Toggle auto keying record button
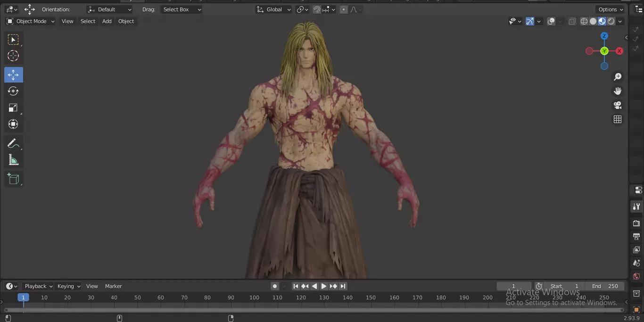644x322 pixels. point(275,286)
